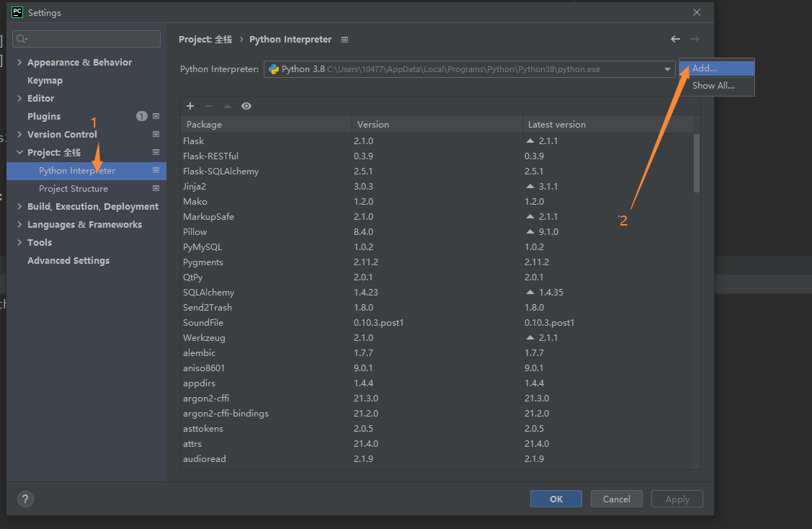The width and height of the screenshot is (812, 529).
Task: Open the help question mark button
Action: pyautogui.click(x=25, y=499)
